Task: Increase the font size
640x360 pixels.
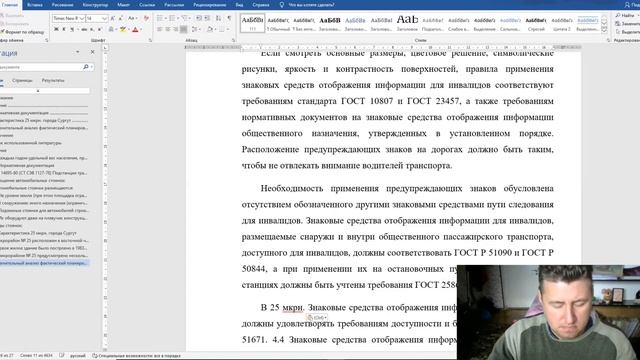Action: [x=113, y=18]
